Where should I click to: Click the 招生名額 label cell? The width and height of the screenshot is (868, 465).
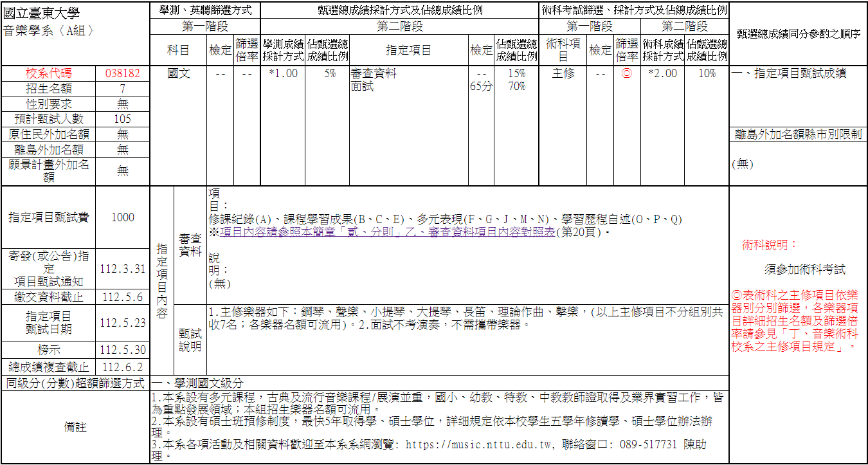48,89
